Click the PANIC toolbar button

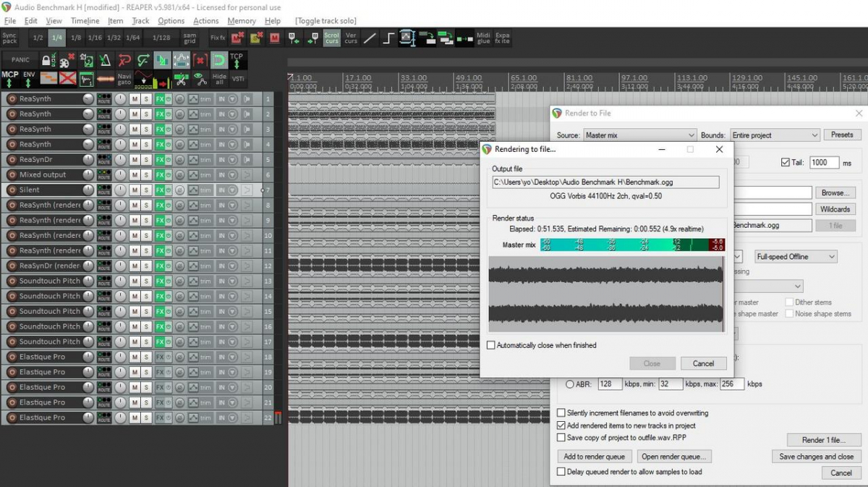point(20,60)
